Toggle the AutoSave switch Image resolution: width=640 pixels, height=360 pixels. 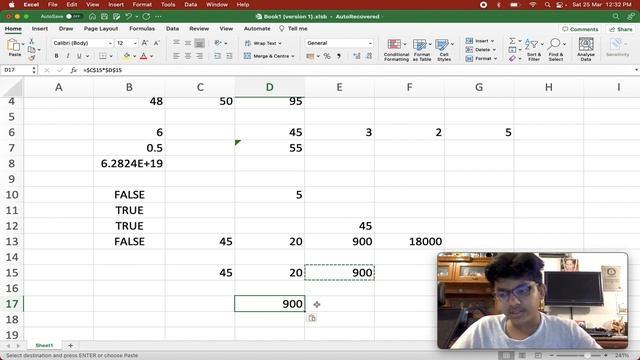point(73,16)
